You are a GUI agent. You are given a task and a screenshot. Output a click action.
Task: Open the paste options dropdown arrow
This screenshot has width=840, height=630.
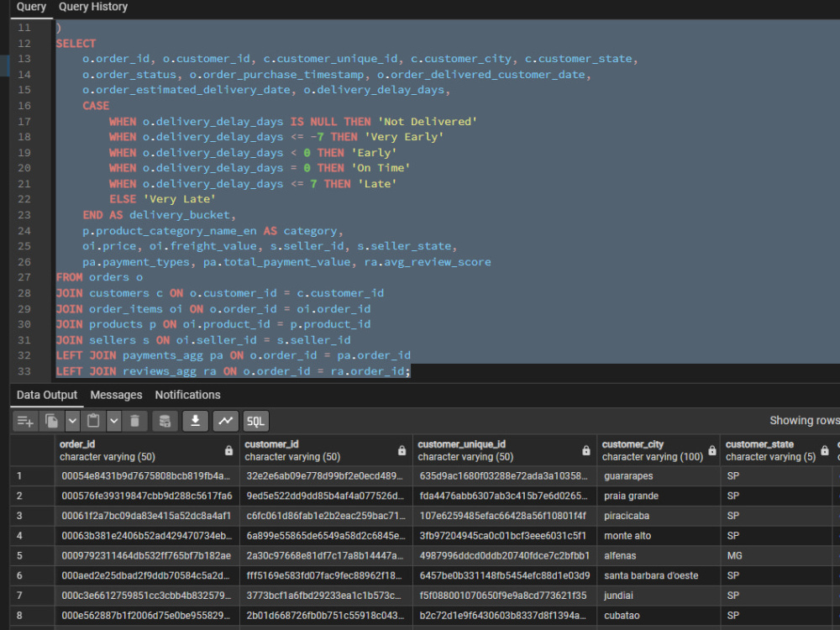[113, 422]
